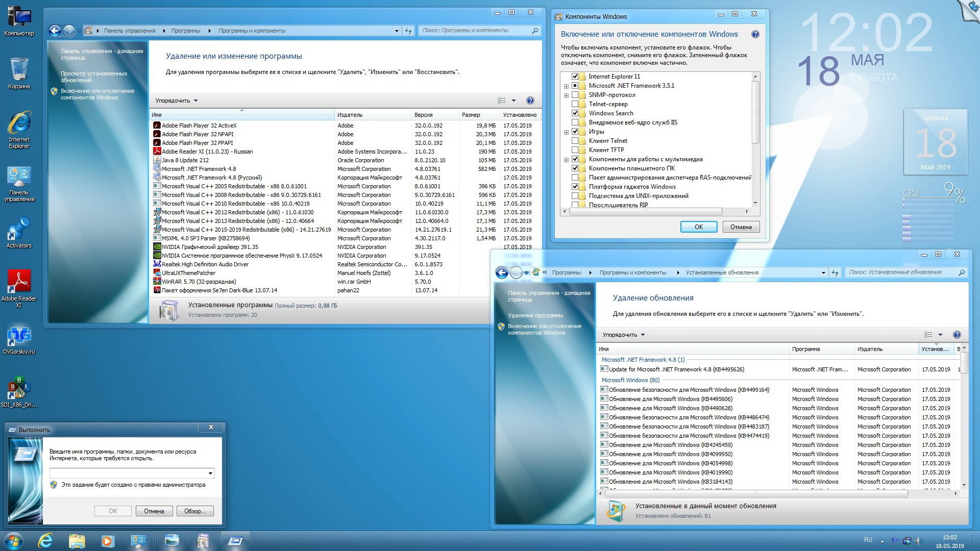Click the Windows Start orb
The width and height of the screenshot is (980, 551).
[x=13, y=541]
